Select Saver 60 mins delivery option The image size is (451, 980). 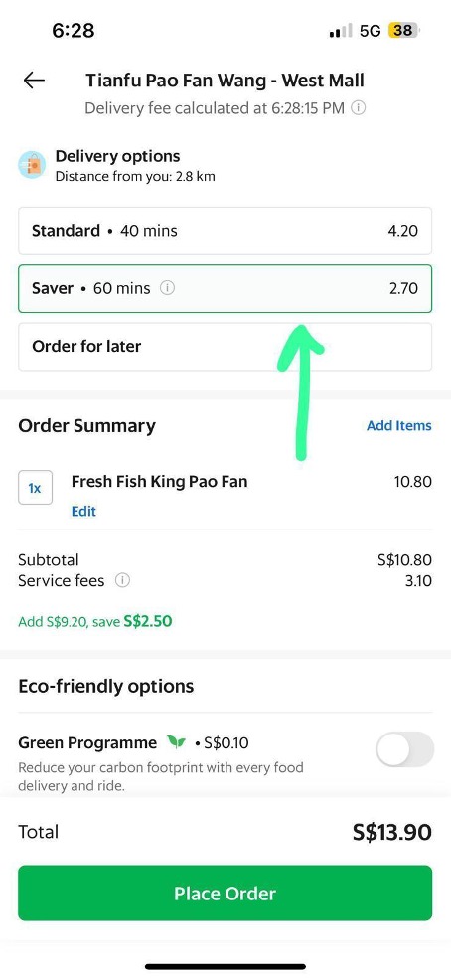[x=225, y=289]
